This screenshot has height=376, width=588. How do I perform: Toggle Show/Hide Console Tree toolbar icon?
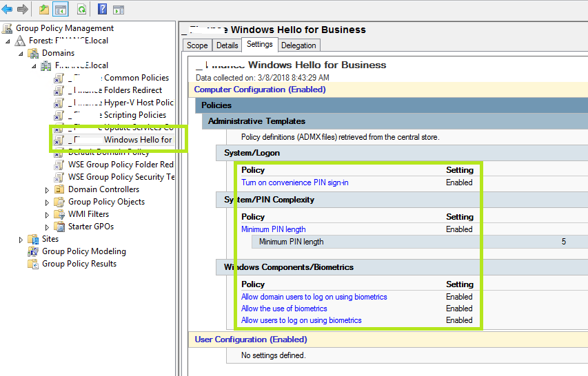pos(61,9)
